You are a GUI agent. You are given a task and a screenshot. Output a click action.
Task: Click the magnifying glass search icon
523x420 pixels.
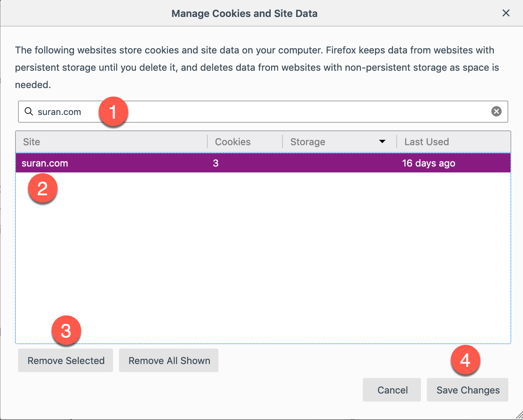29,111
